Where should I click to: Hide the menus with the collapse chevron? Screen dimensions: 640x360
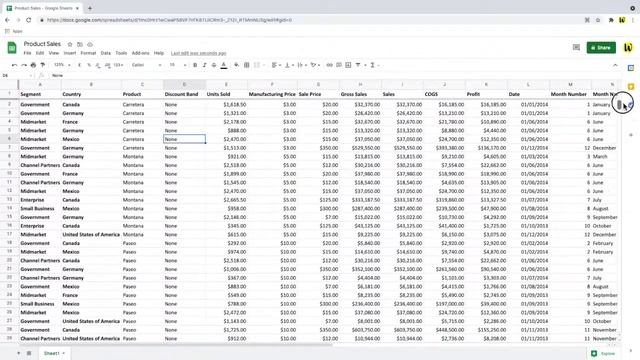coord(615,65)
